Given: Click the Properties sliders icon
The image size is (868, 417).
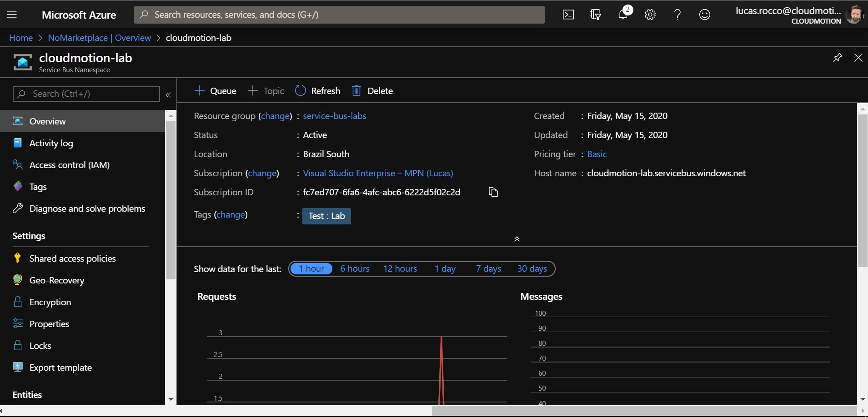Looking at the screenshot, I should pos(18,323).
